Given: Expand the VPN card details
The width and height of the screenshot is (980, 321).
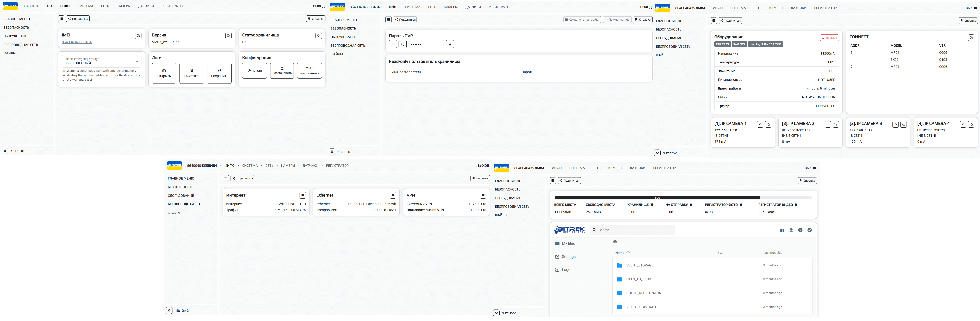Looking at the screenshot, I should (483, 195).
